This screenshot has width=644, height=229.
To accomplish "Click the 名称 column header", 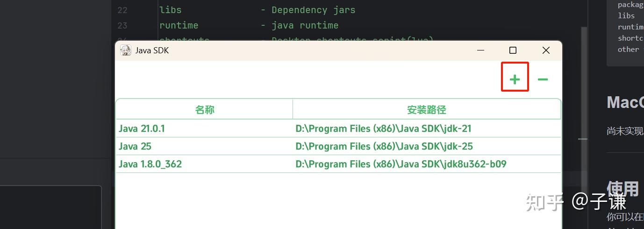I will (205, 110).
